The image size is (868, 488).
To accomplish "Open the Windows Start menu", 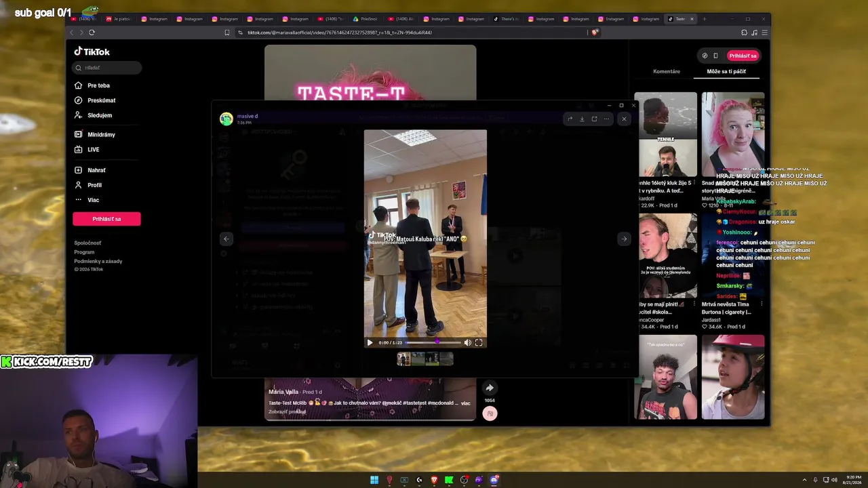I will click(x=374, y=480).
